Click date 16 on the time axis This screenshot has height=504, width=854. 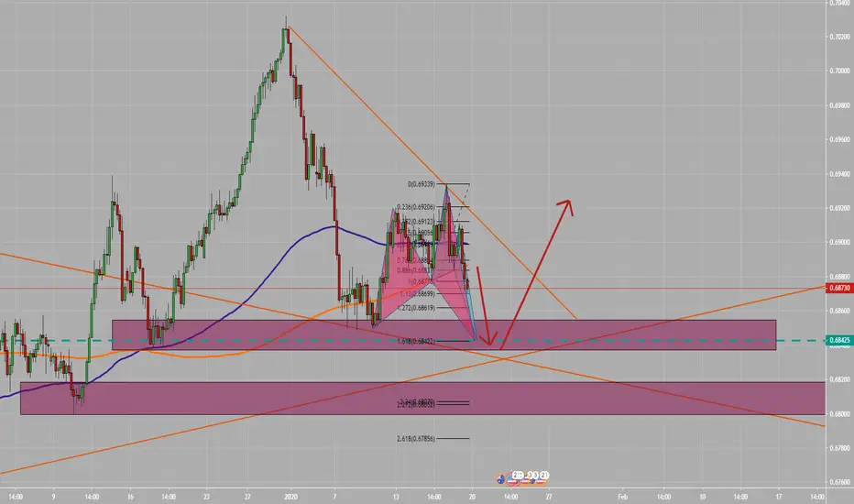click(x=130, y=497)
